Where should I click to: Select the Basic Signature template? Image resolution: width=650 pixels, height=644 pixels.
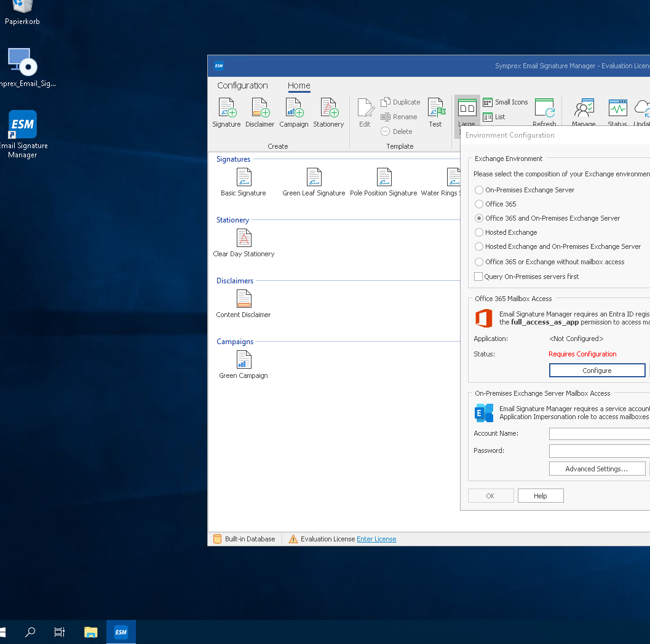(x=244, y=182)
